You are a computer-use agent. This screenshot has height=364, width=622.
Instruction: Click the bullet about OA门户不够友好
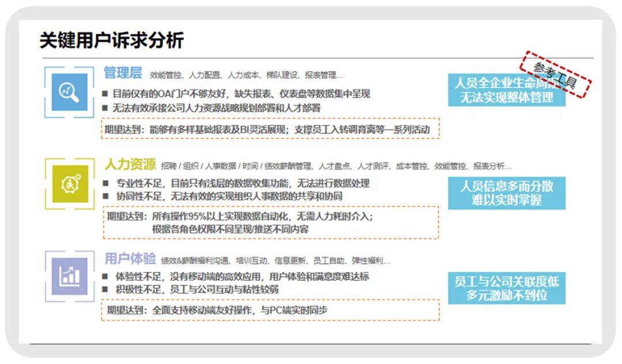click(x=236, y=94)
